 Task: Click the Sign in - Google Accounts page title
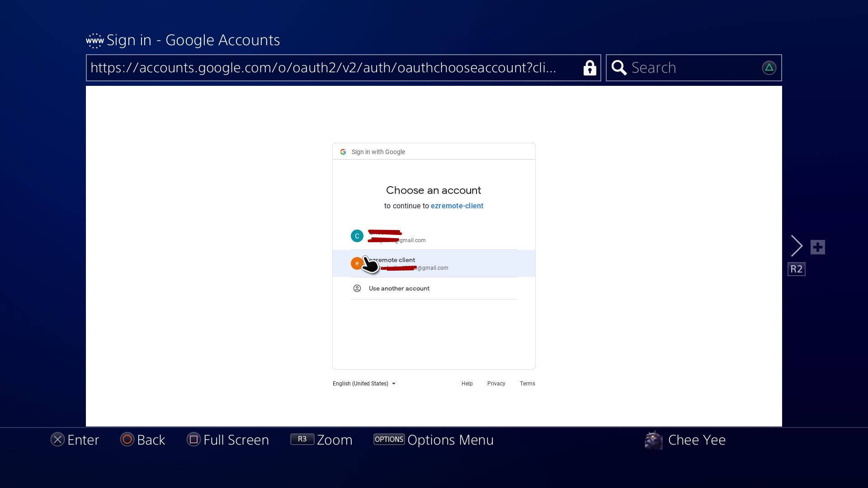pyautogui.click(x=193, y=40)
